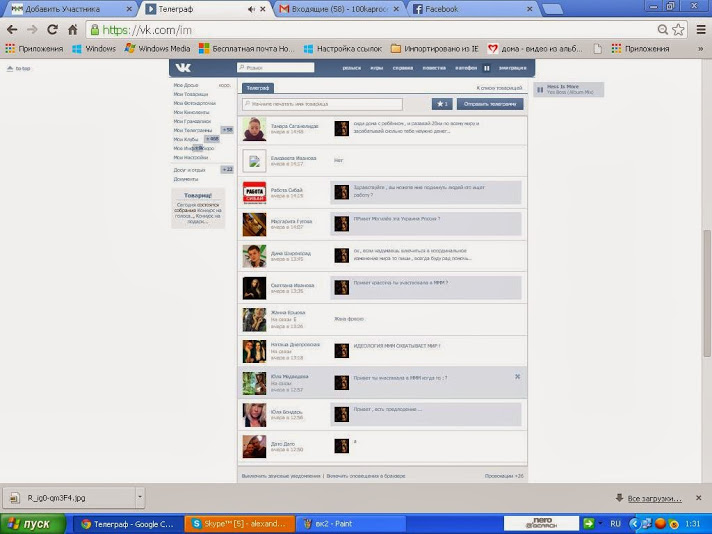The width and height of the screenshot is (712, 534).
Task: Open dropdown for R_ig0-qm3F4.jpg download
Action: (140, 497)
